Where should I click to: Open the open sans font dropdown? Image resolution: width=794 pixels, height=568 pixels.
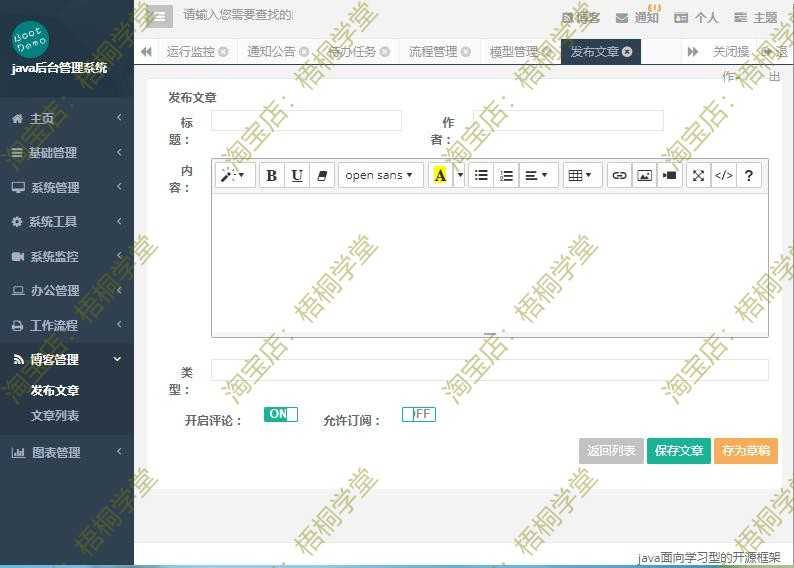click(x=380, y=176)
